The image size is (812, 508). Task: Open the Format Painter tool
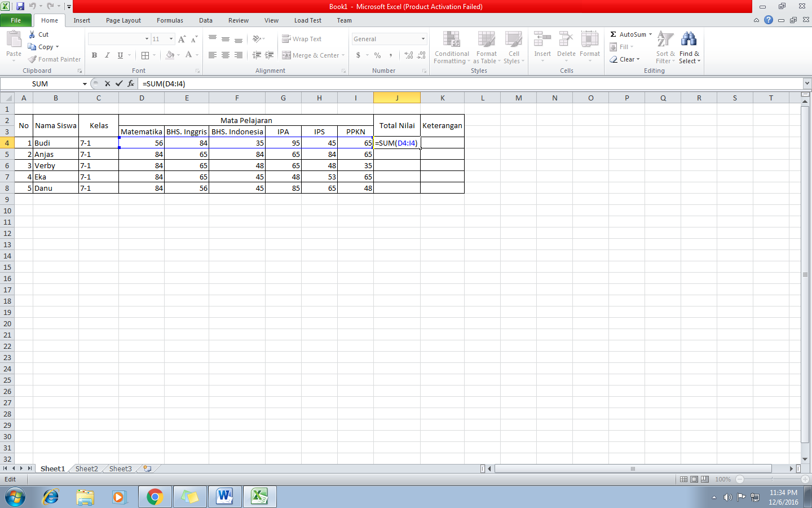coord(54,59)
